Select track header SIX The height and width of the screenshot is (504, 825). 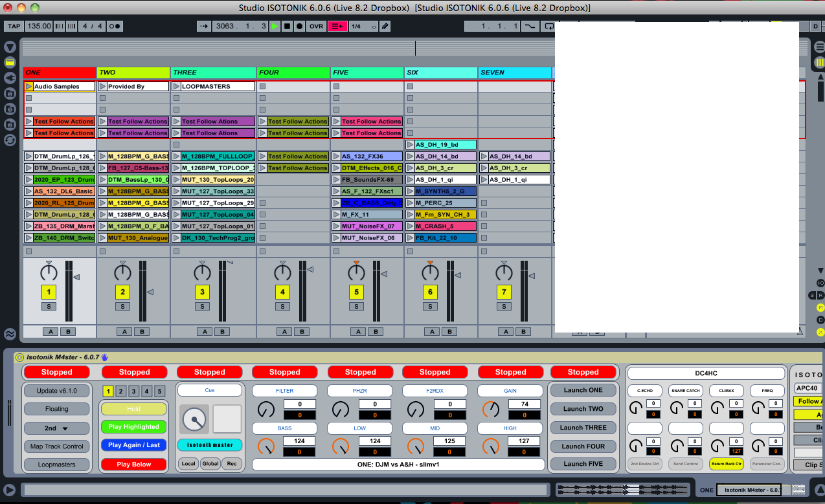tap(441, 72)
